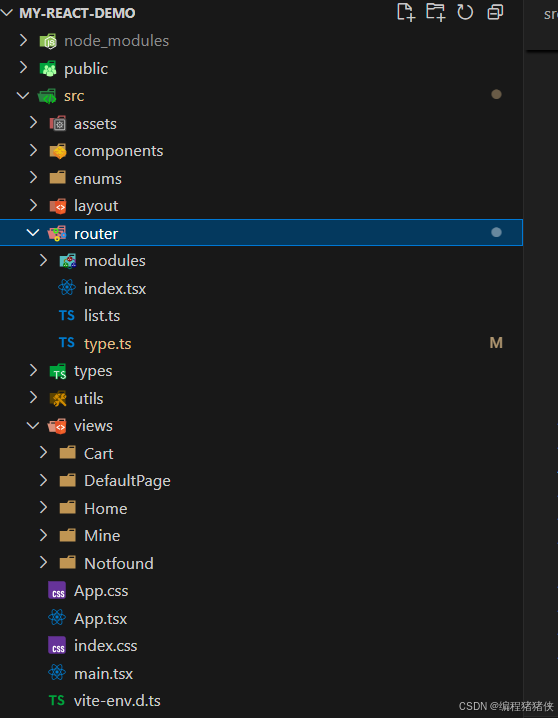
Task: Click the modified M badge on type.ts
Action: point(496,343)
